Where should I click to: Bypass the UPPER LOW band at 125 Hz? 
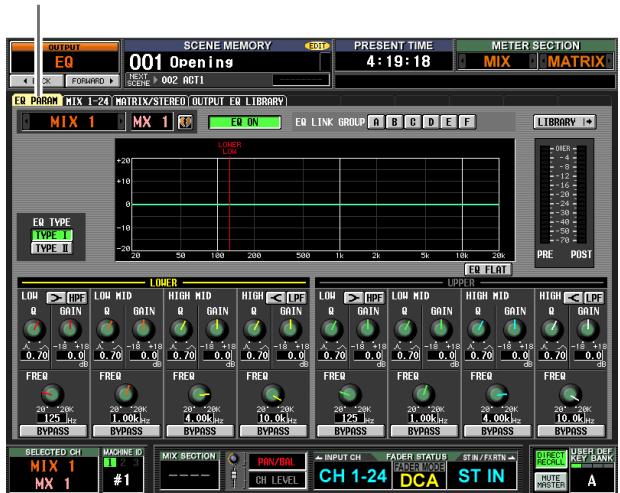351,431
